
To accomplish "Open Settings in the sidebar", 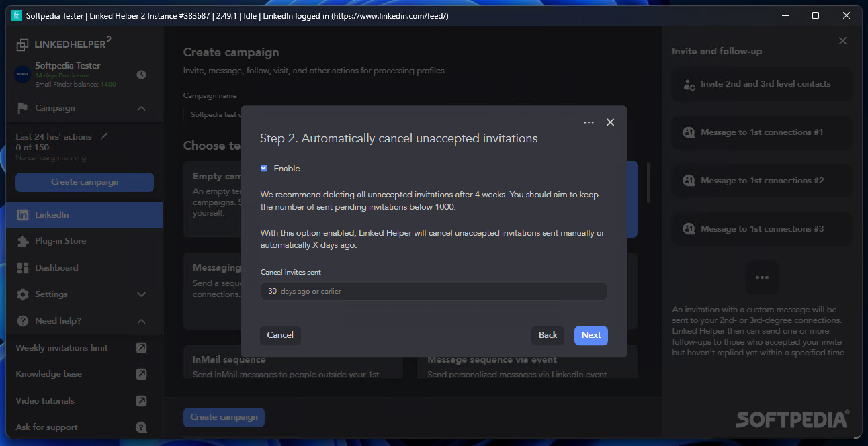I will (x=51, y=294).
